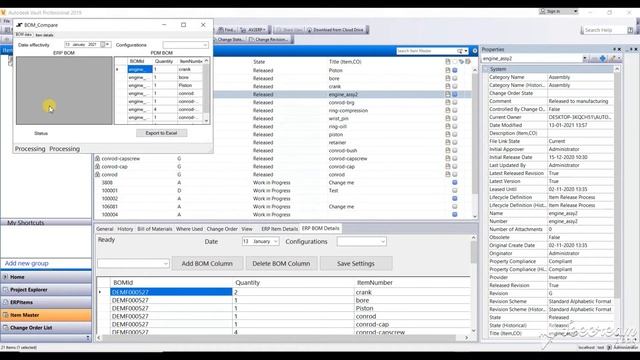The height and width of the screenshot is (360, 640).
Task: Select the 'wrist_pin' title in item list
Action: click(x=339, y=118)
